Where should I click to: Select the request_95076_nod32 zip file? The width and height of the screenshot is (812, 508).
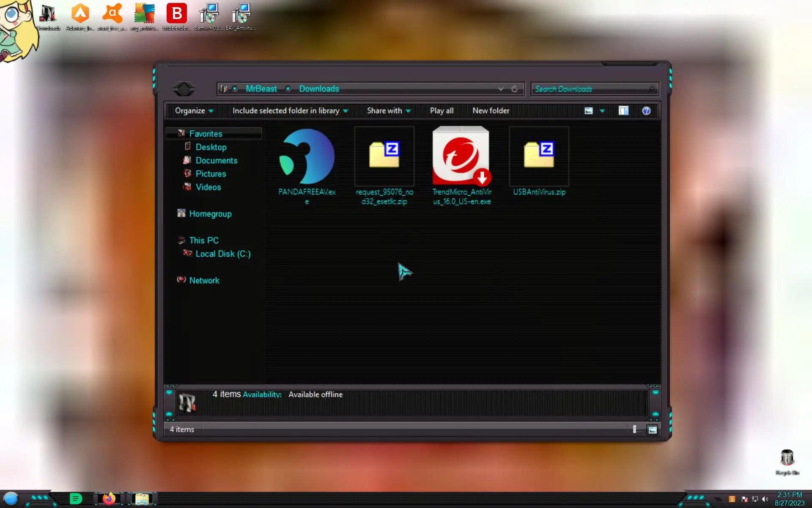(384, 156)
